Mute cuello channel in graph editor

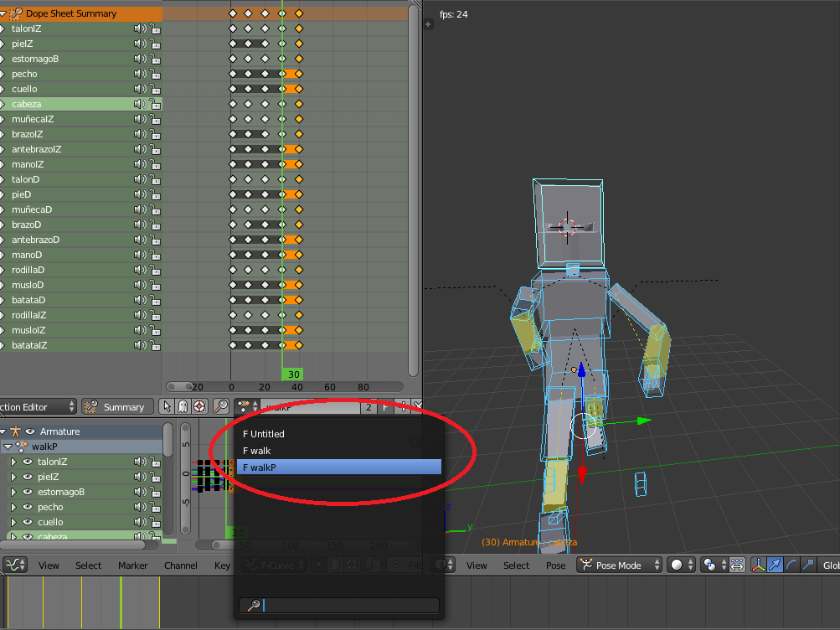coord(140,522)
